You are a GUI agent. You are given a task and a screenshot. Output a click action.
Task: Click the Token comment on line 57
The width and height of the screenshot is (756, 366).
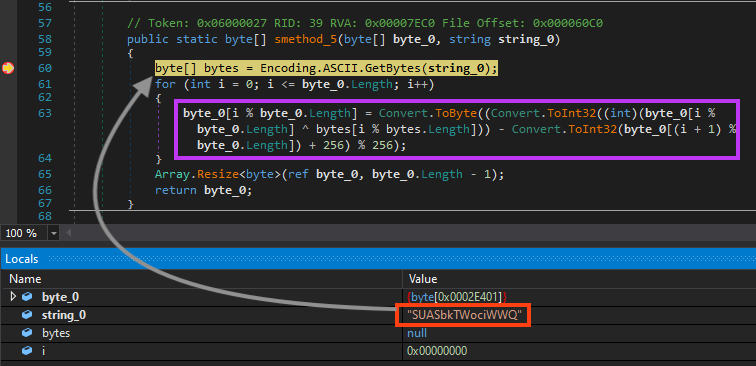pos(365,23)
